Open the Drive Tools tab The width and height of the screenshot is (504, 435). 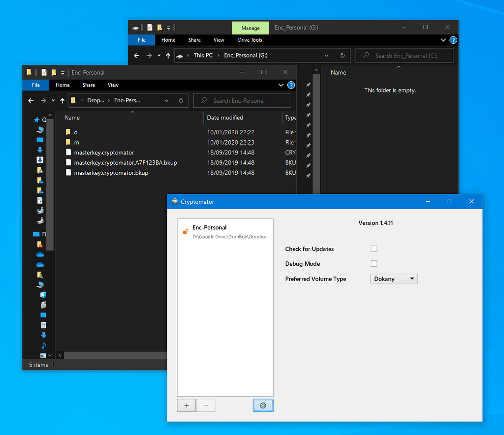click(x=250, y=40)
